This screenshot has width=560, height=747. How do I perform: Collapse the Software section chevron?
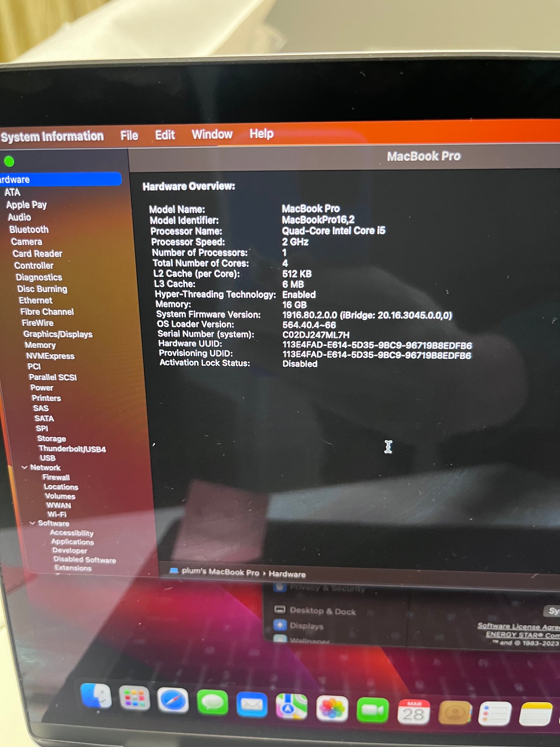tap(33, 523)
